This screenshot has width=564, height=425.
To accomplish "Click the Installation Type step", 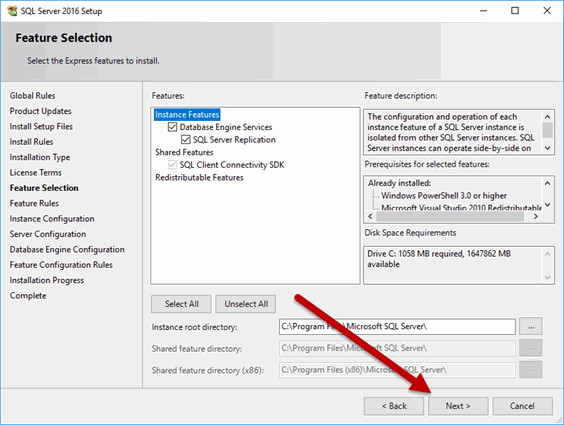I will click(x=40, y=157).
